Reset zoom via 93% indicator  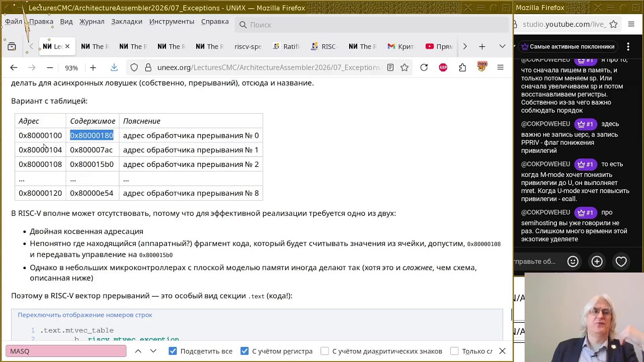pyautogui.click(x=71, y=67)
